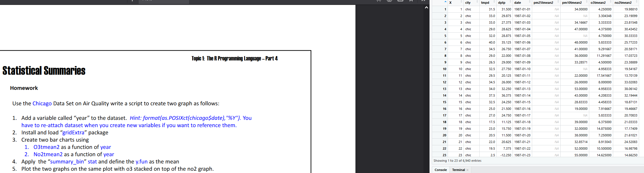Click the tmpd value 37.5
644x173 pixels.
(492, 95)
